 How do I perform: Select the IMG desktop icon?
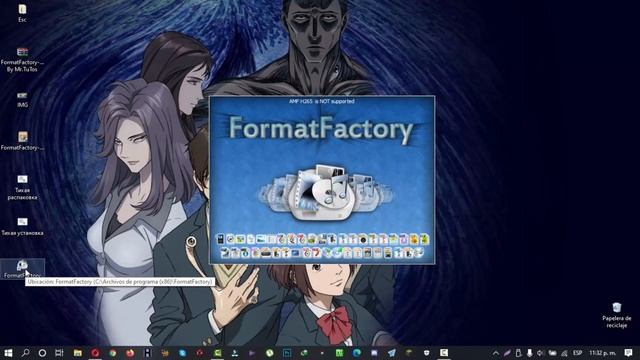point(22,100)
